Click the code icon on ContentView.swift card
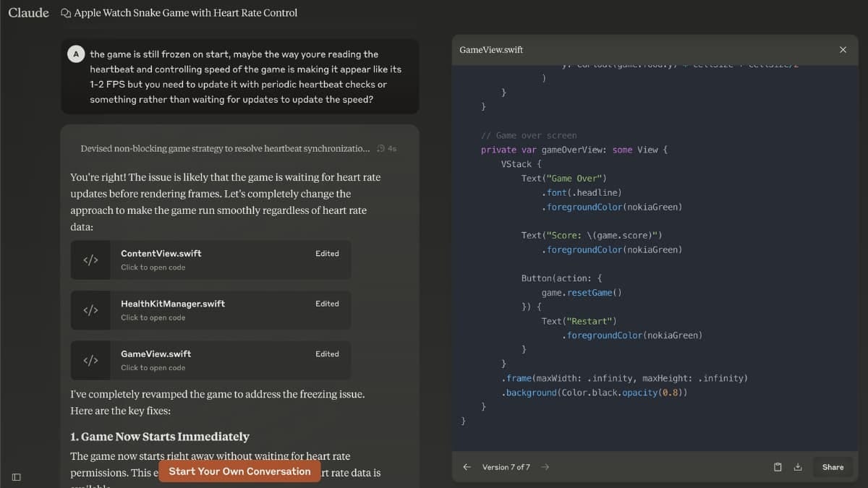Viewport: 868px width, 488px height. (90, 260)
